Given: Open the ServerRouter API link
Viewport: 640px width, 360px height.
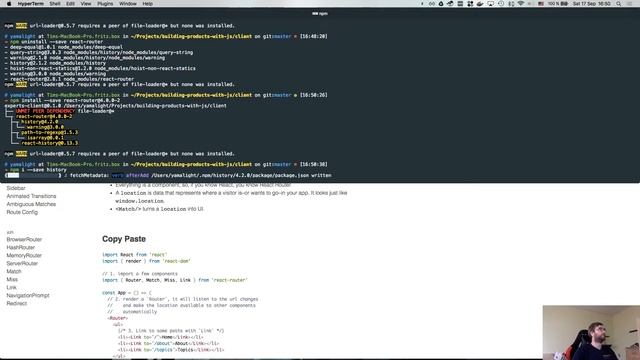Looking at the screenshot, I should pos(22,264).
